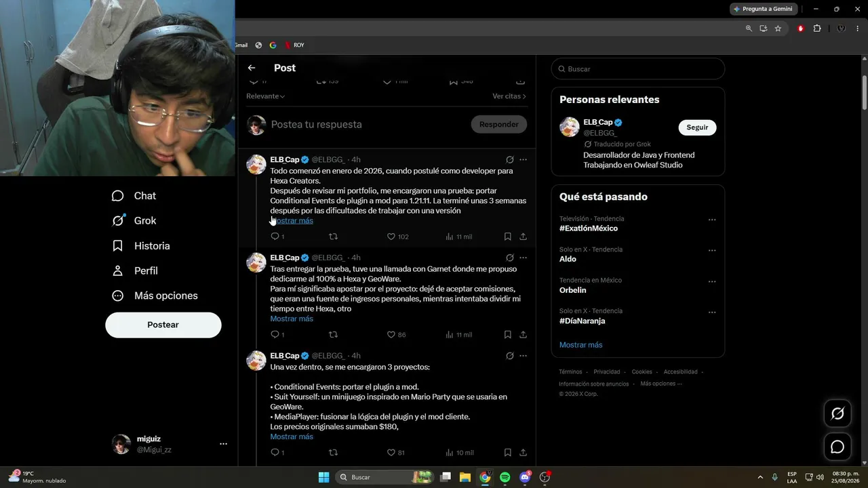The height and width of the screenshot is (488, 868).
Task: Open the floating Grok button
Action: tap(837, 413)
